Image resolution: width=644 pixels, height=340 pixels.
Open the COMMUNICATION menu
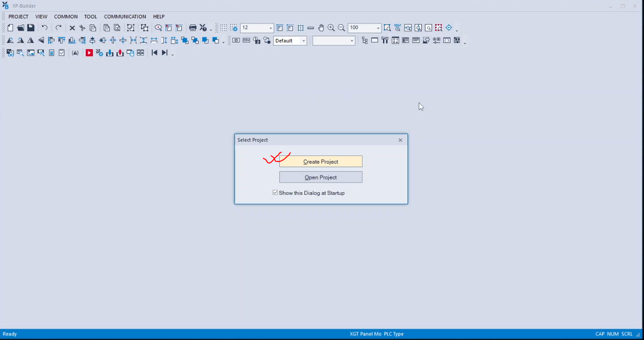[125, 16]
